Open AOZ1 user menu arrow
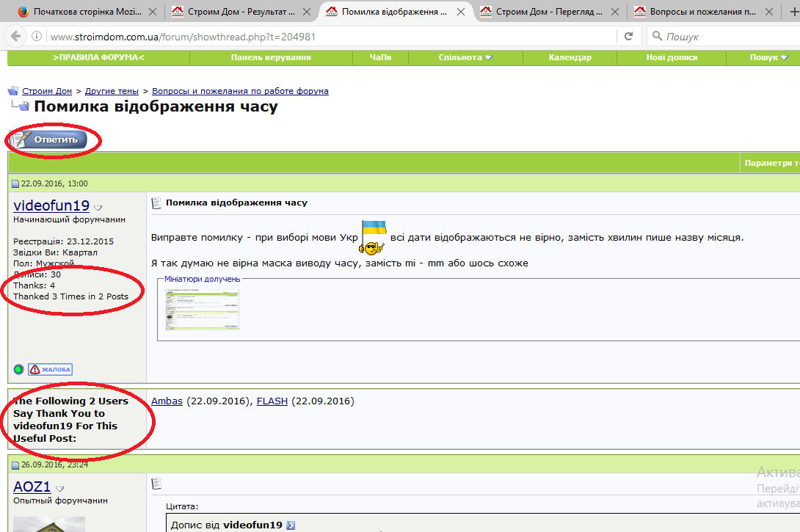800x532 pixels. click(59, 489)
